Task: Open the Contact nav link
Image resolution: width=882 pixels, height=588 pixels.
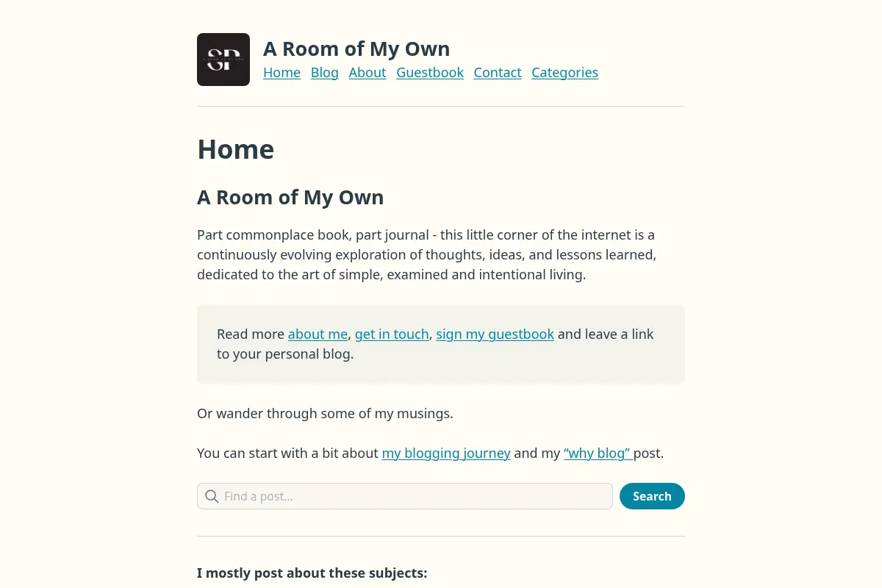Action: [x=498, y=72]
